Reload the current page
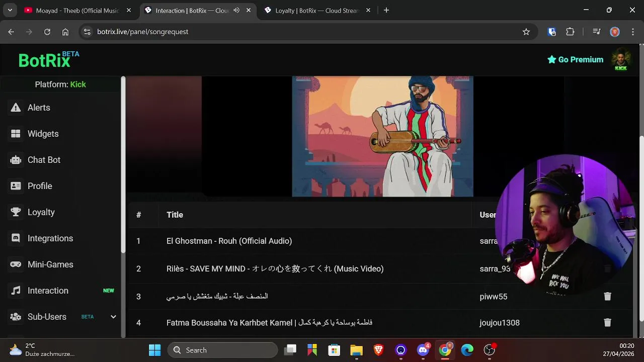 click(x=47, y=32)
